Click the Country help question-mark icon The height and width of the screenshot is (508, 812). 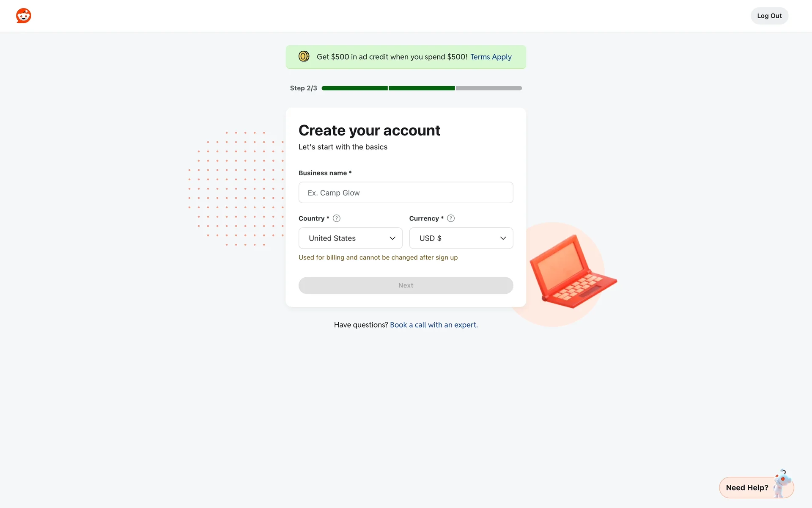pos(337,218)
